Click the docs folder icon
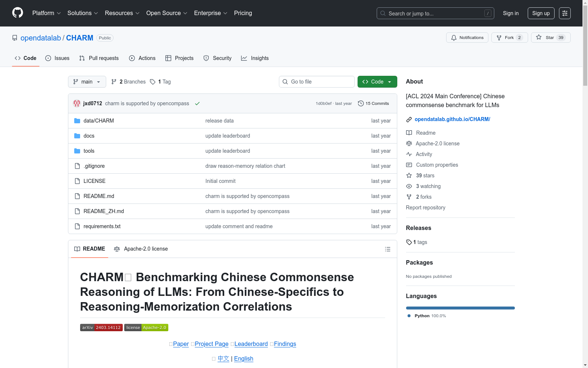This screenshot has height=368, width=588. pyautogui.click(x=77, y=136)
